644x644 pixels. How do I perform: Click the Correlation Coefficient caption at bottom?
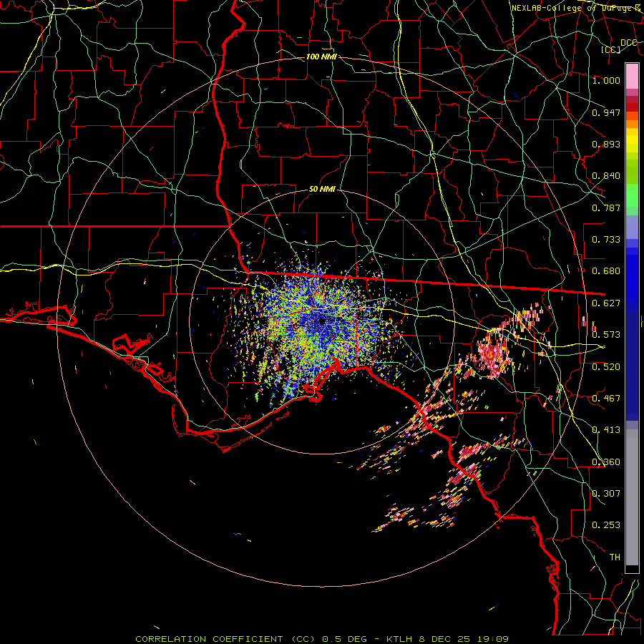[x=322, y=639]
